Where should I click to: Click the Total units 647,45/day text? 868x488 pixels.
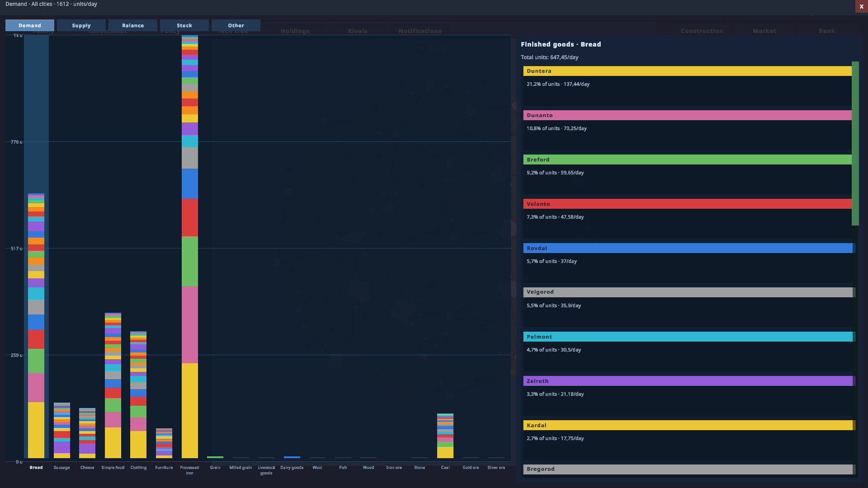[x=550, y=57]
